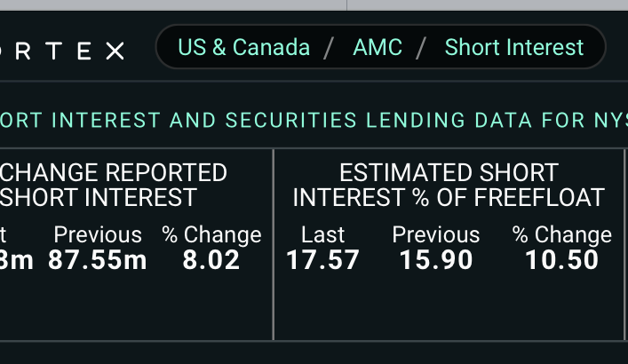Click the 10.50 percent change value
The width and height of the screenshot is (628, 364).
(561, 260)
